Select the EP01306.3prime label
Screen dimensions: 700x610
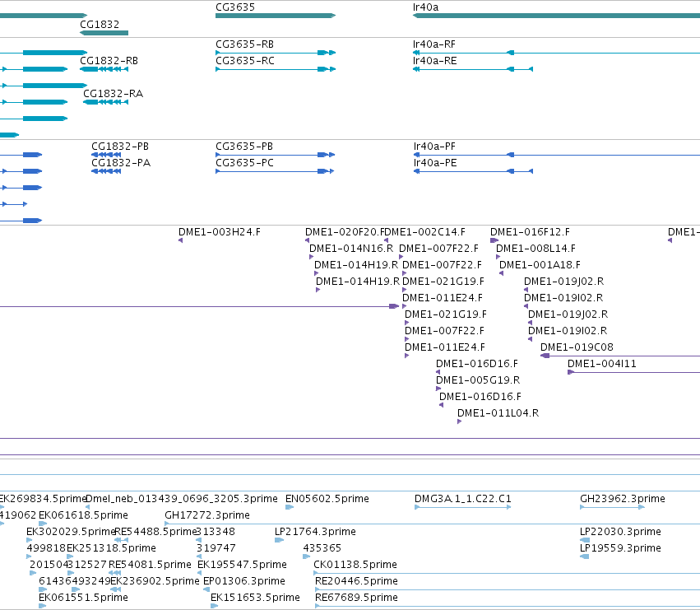pyautogui.click(x=243, y=581)
